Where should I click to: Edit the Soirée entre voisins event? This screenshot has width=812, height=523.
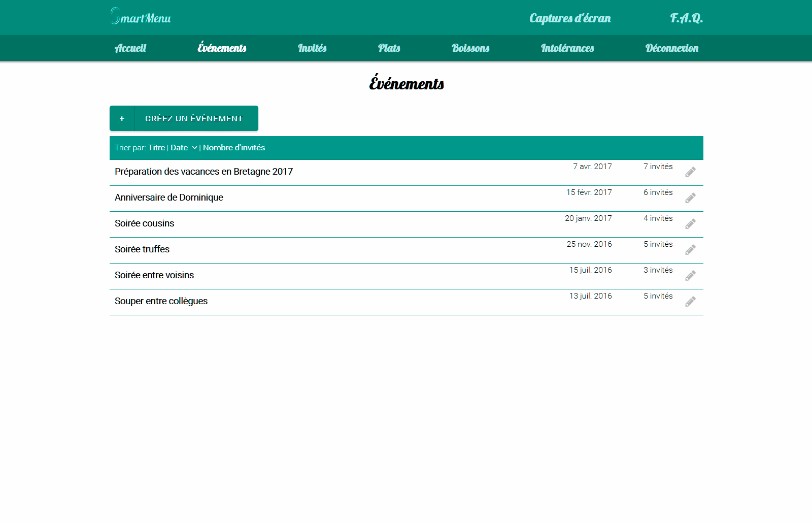point(690,276)
